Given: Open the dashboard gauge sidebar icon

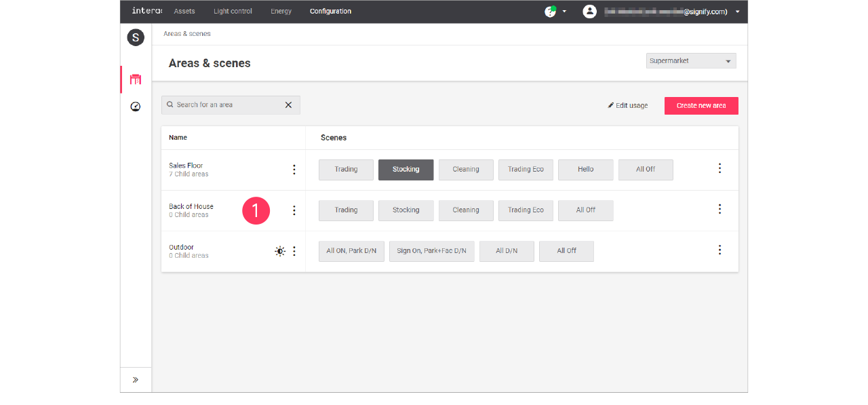Looking at the screenshot, I should [x=136, y=107].
